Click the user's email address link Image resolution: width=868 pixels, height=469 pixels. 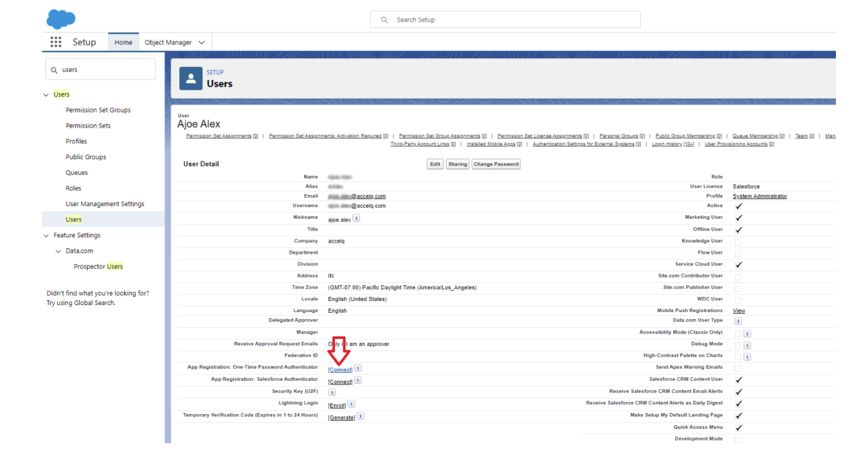pyautogui.click(x=357, y=197)
